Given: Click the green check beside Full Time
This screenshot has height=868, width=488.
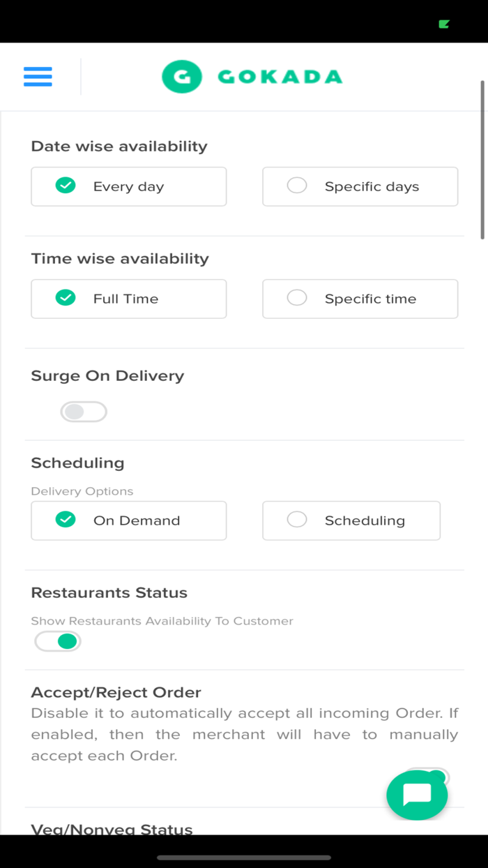Looking at the screenshot, I should pyautogui.click(x=66, y=298).
